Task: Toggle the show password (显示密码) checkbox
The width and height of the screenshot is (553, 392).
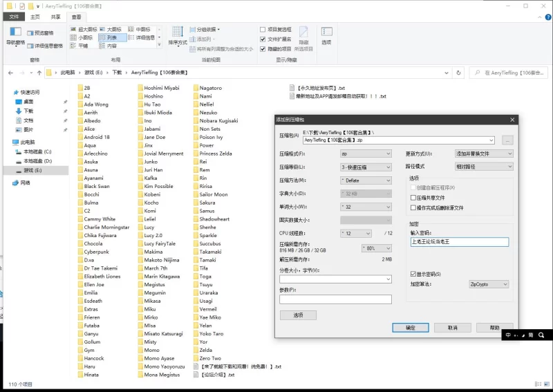Action: click(413, 274)
